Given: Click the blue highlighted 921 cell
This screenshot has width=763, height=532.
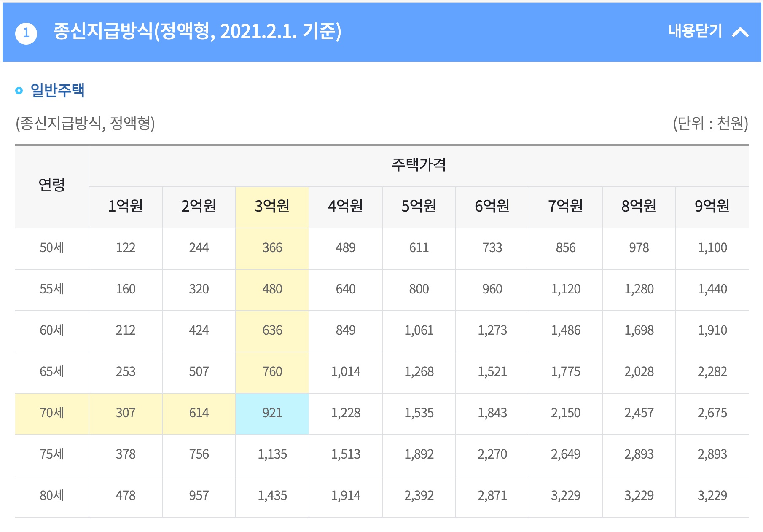Looking at the screenshot, I should pyautogui.click(x=272, y=413).
